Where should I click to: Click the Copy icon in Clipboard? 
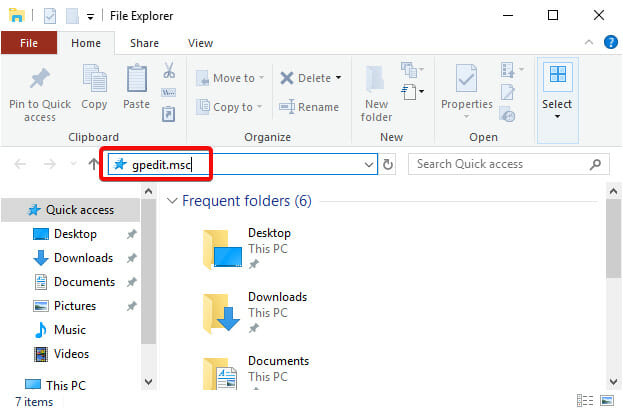pos(95,78)
